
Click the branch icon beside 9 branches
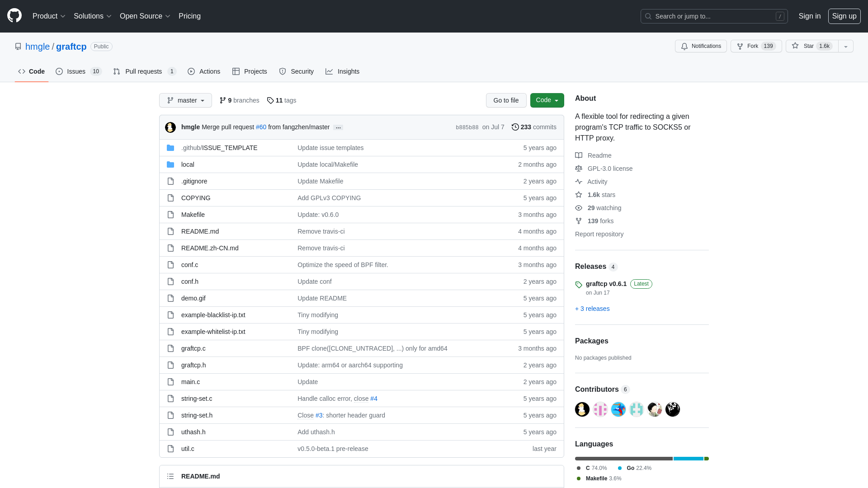click(x=223, y=100)
